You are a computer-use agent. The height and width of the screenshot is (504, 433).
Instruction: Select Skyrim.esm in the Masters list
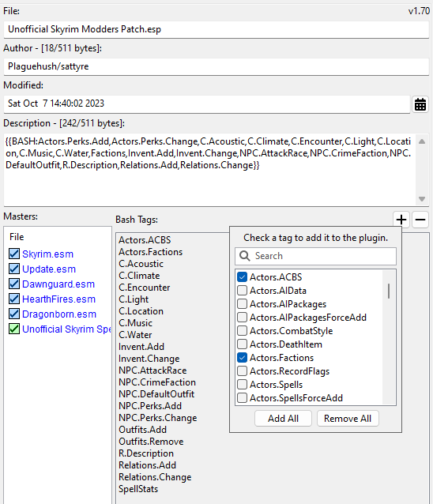47,254
